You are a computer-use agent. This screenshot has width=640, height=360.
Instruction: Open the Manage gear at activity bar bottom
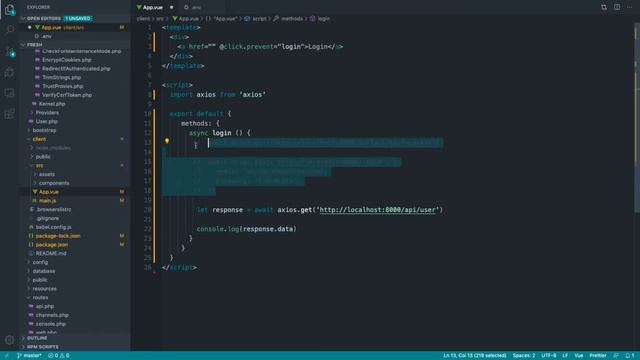[9, 340]
